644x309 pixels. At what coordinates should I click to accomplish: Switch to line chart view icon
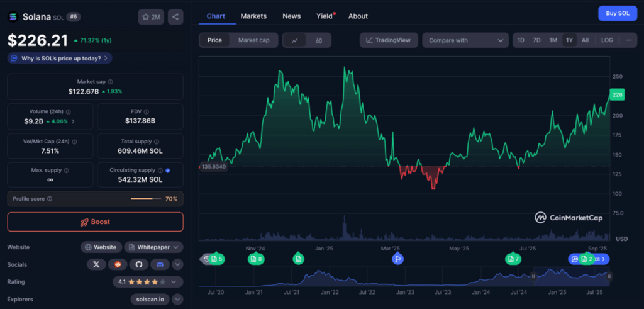tap(295, 40)
